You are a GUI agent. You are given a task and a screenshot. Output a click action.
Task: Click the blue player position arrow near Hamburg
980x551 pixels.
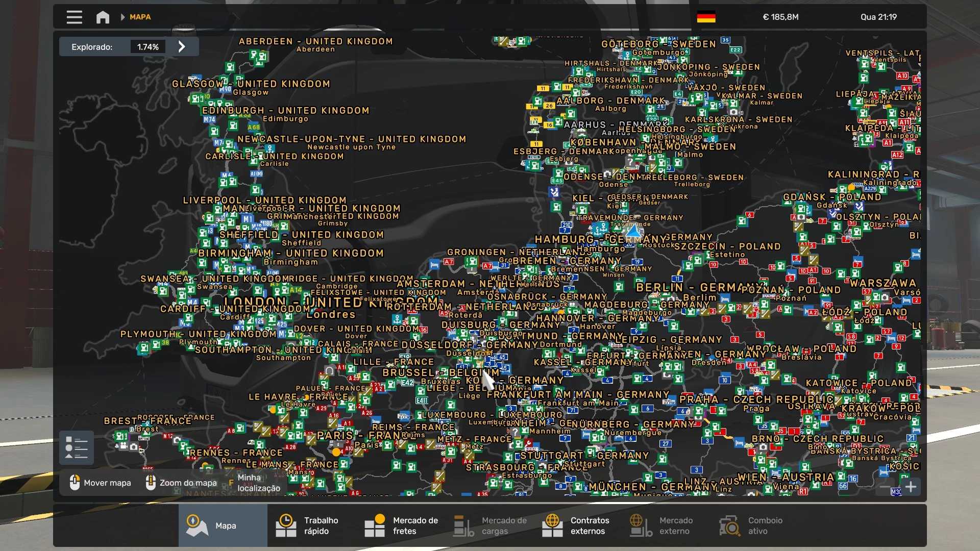pyautogui.click(x=633, y=231)
